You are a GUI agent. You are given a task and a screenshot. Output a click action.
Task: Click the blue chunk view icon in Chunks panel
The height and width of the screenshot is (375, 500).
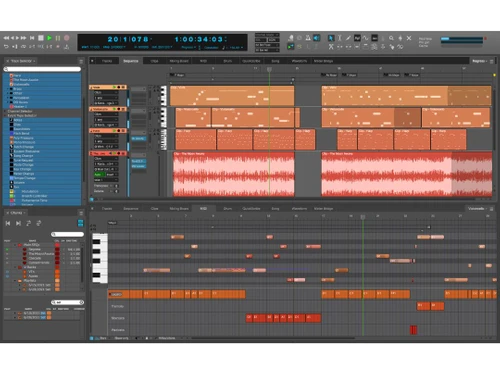[x=80, y=223]
